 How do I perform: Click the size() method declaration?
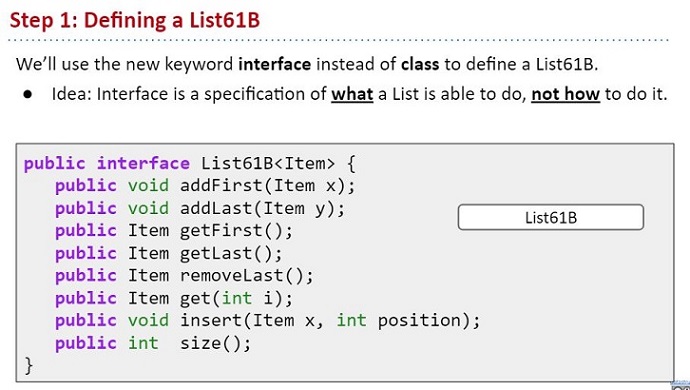pyautogui.click(x=153, y=343)
